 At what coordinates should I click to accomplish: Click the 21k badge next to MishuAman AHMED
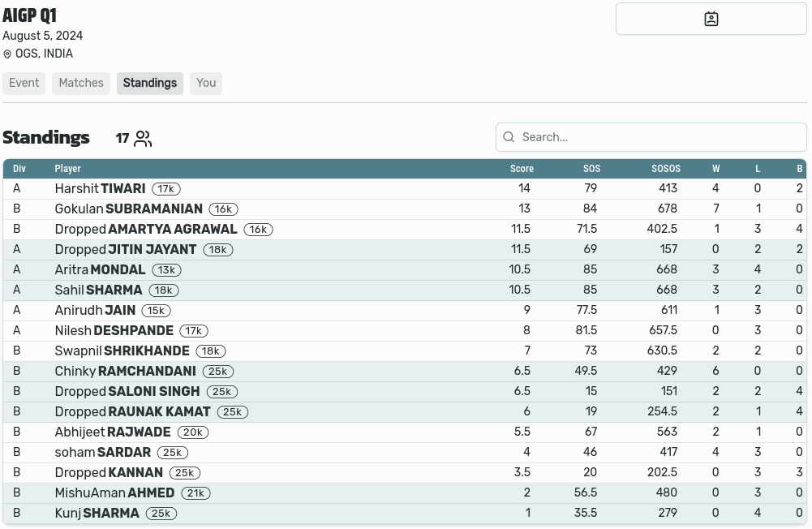(195, 492)
